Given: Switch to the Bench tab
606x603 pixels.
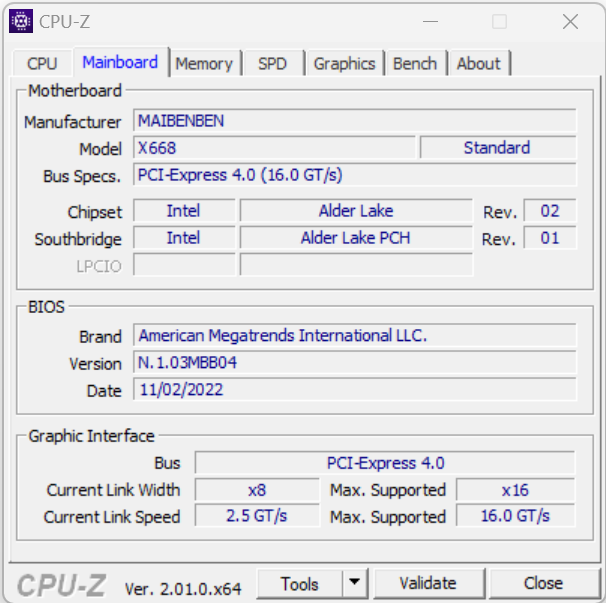Looking at the screenshot, I should (415, 63).
